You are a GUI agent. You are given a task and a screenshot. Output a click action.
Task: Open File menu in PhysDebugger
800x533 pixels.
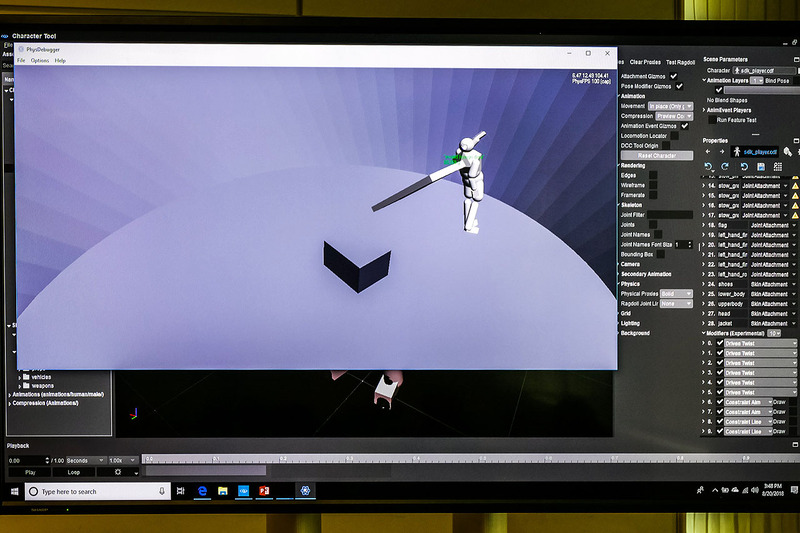pyautogui.click(x=21, y=60)
